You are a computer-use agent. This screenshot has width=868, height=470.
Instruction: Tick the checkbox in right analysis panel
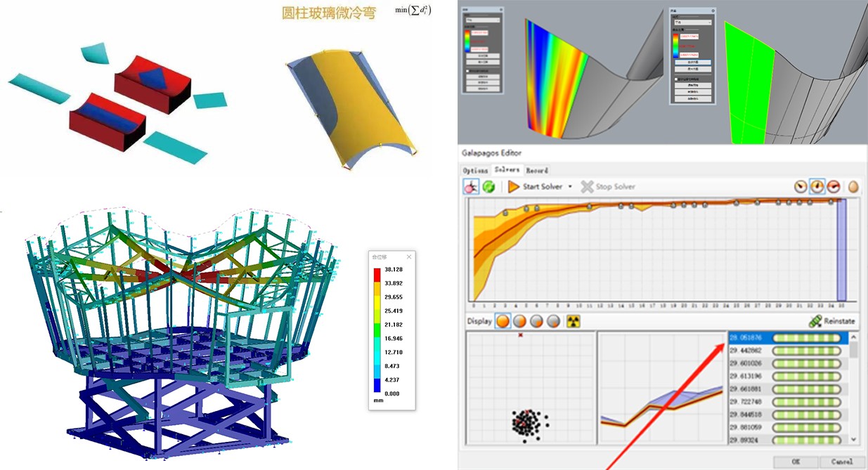pyautogui.click(x=677, y=79)
